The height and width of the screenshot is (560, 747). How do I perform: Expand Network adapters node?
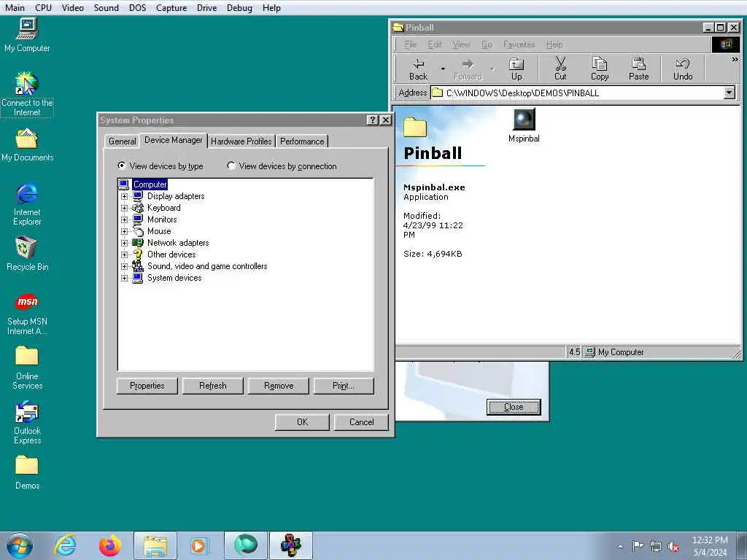[x=124, y=243]
